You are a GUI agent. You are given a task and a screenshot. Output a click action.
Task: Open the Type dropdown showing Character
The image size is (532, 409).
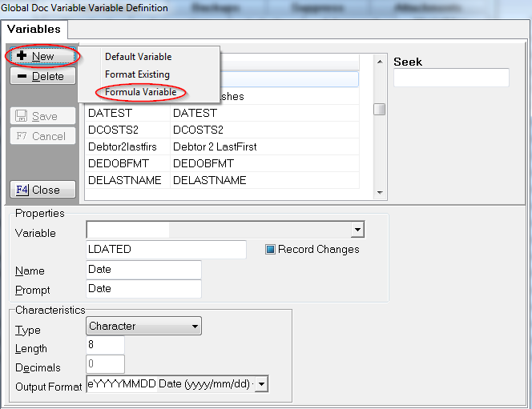195,326
